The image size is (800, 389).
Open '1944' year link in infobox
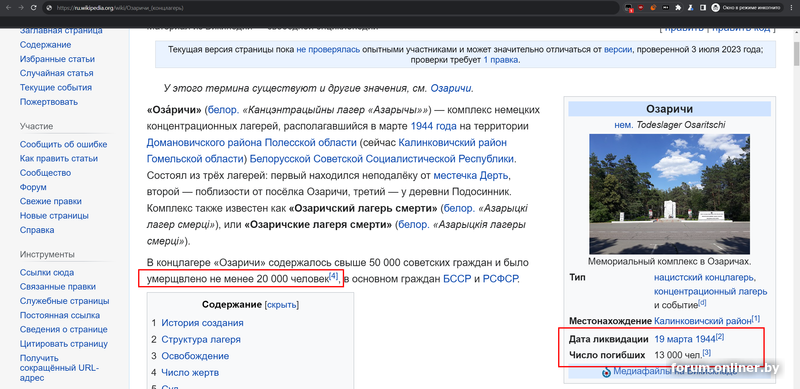[x=705, y=339]
